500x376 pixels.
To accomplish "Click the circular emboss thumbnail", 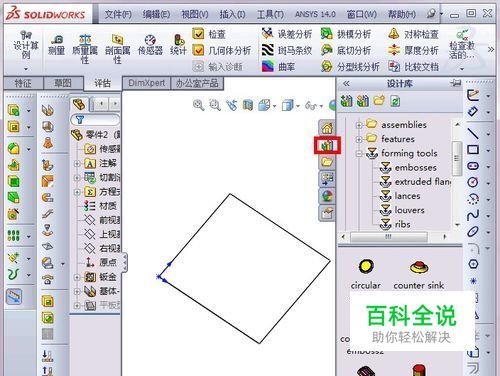I will click(366, 273).
